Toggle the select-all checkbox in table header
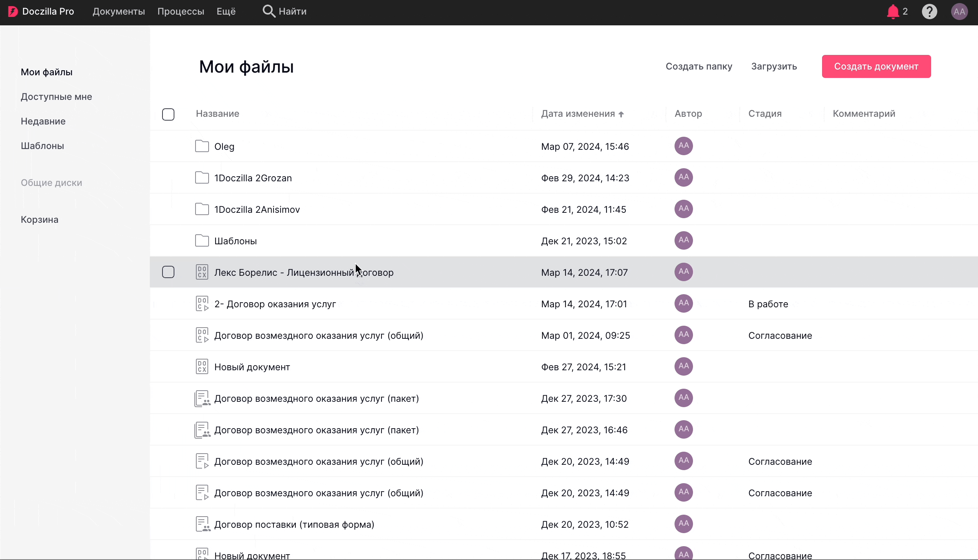Image resolution: width=978 pixels, height=560 pixels. [x=168, y=114]
